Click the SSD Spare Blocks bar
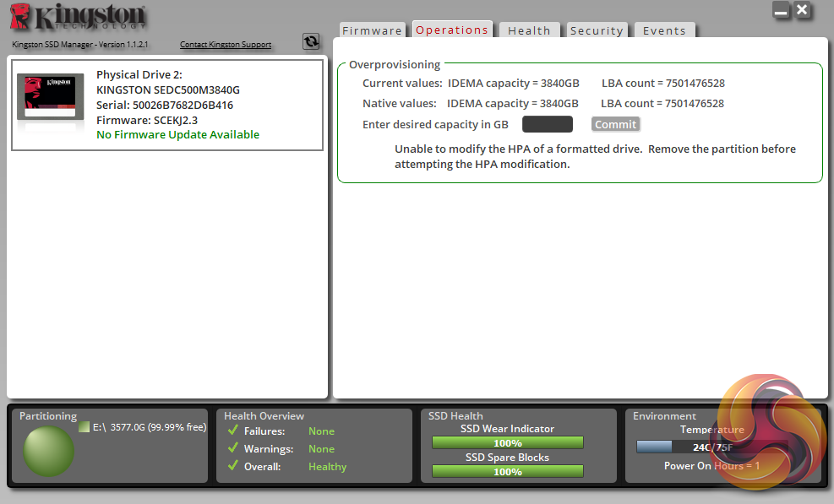The image size is (834, 504). click(x=508, y=472)
